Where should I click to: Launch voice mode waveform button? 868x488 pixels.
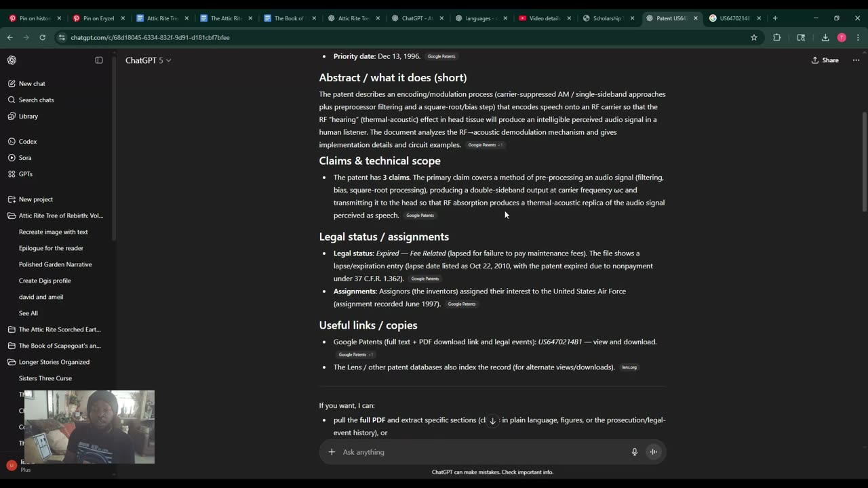coord(654,452)
